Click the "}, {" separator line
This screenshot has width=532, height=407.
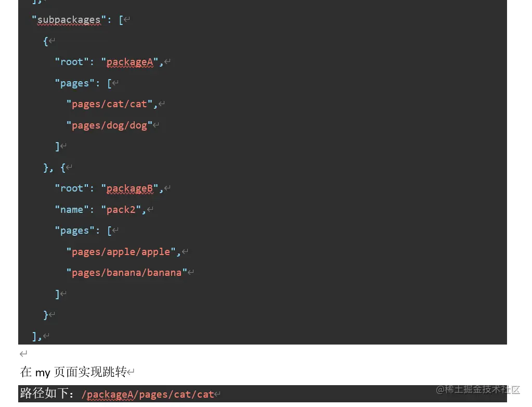pyautogui.click(x=54, y=168)
